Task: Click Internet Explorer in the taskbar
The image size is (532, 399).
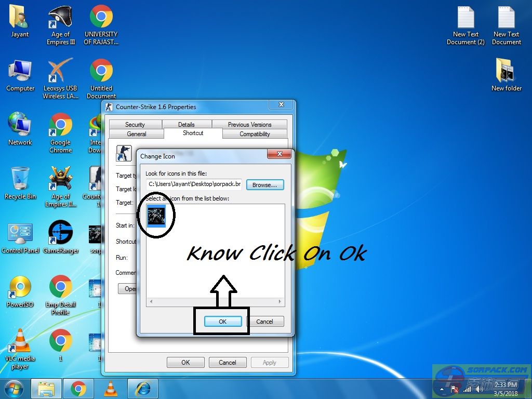Action: tap(142, 388)
